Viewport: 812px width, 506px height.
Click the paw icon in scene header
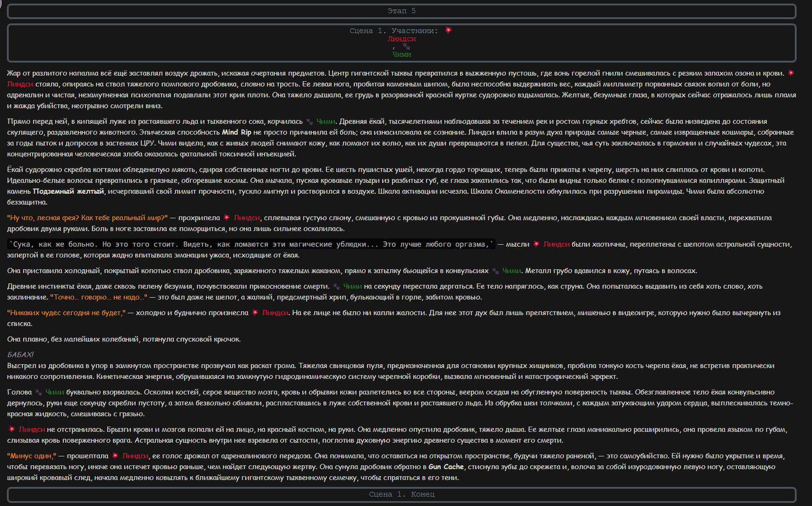point(406,46)
